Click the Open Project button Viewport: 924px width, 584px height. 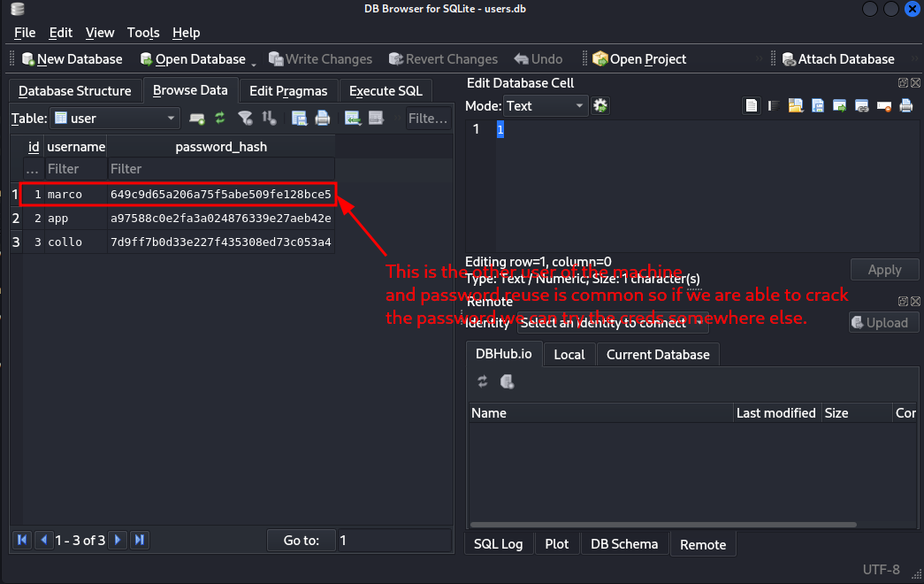click(639, 59)
